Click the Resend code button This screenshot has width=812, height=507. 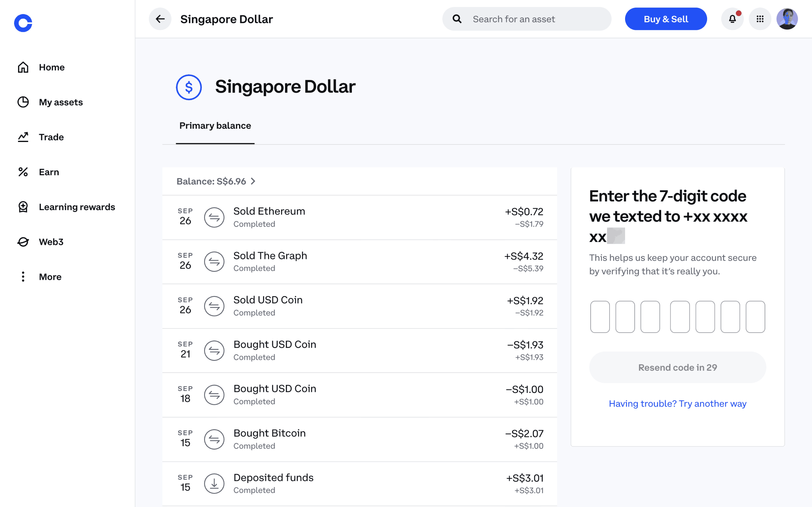click(678, 368)
